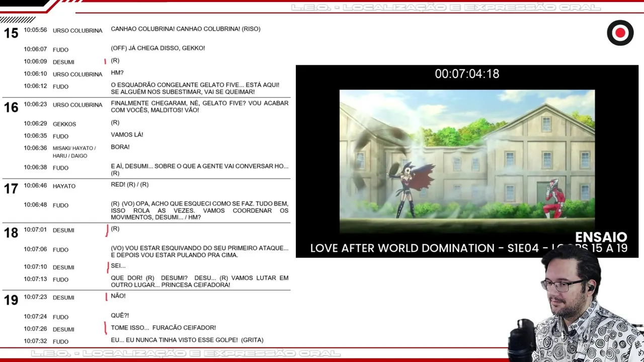The width and height of the screenshot is (644, 362).
Task: Click the 'TOME ISSO... FURACÃO CEIFADOR!' line
Action: (x=164, y=328)
